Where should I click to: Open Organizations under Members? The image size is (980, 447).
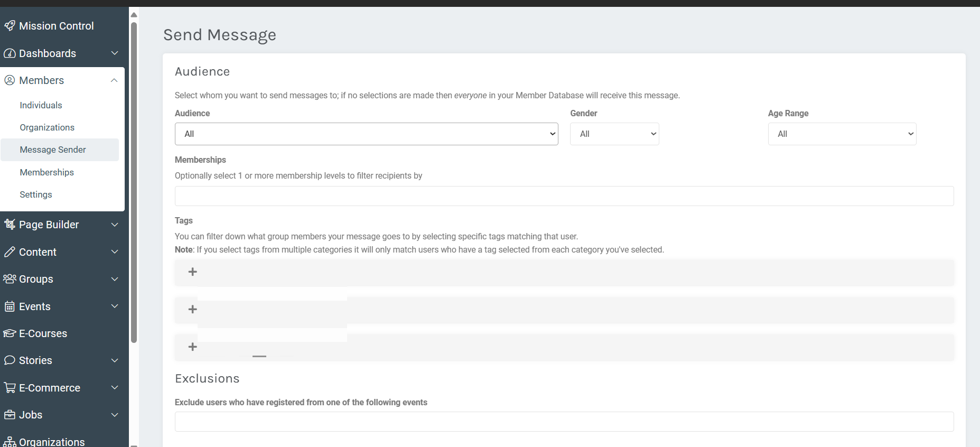click(x=47, y=127)
